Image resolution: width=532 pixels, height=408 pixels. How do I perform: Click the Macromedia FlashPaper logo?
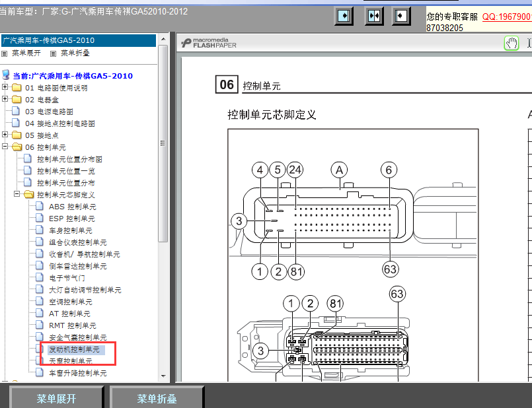point(209,43)
